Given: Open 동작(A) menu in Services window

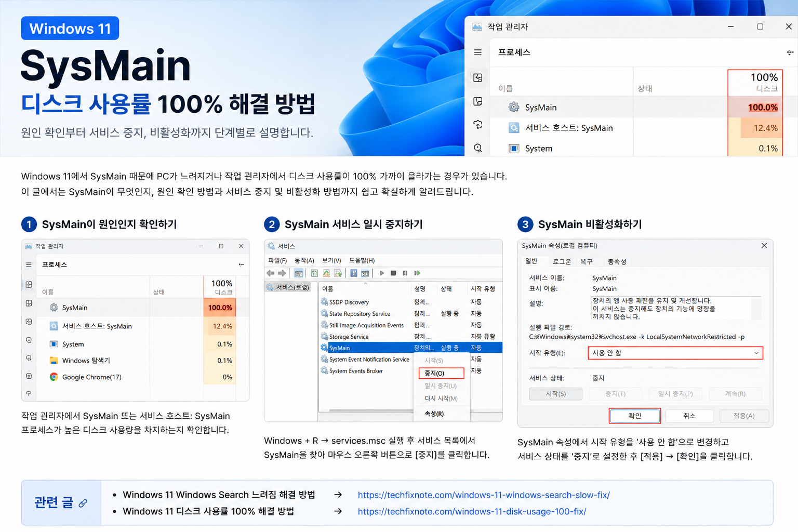Looking at the screenshot, I should (304, 260).
